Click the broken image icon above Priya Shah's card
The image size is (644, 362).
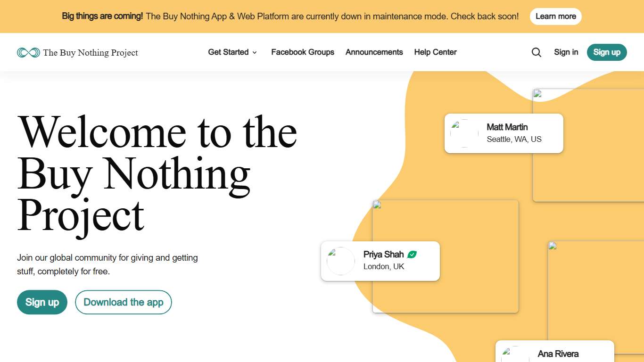point(377,205)
